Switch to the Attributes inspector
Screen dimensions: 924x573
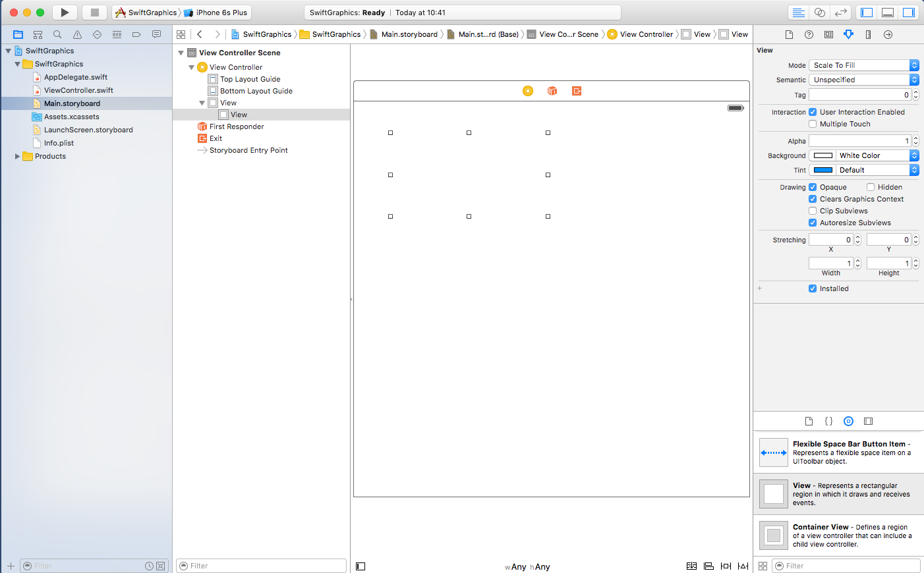(848, 34)
